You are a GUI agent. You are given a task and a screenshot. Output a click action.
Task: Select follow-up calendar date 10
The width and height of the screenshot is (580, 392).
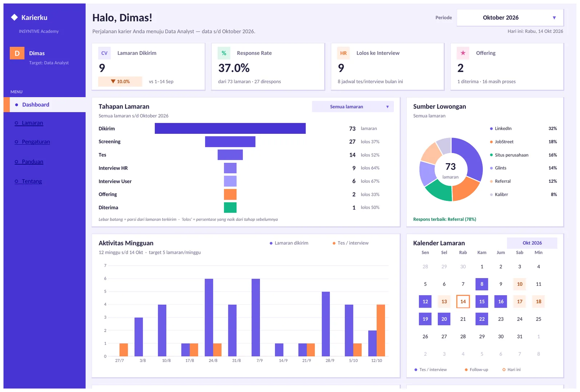(x=519, y=284)
